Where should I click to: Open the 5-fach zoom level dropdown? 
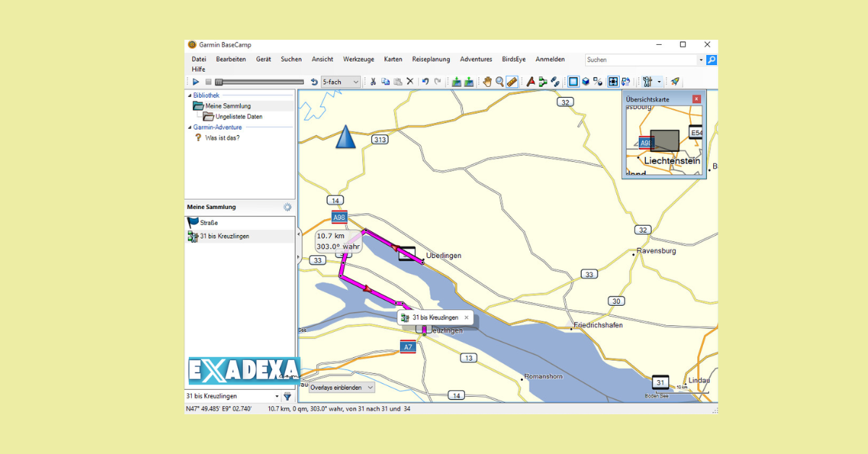coord(354,81)
